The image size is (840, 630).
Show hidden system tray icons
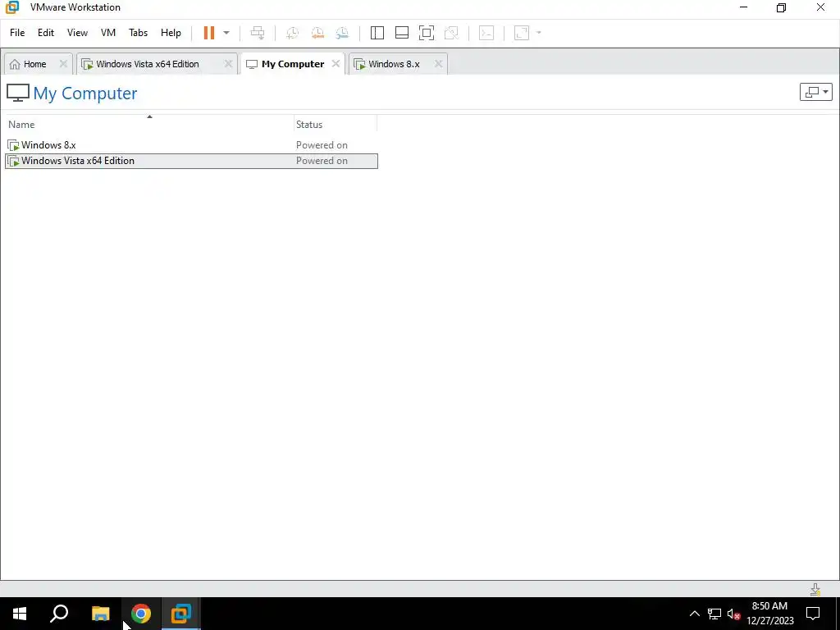(x=694, y=614)
